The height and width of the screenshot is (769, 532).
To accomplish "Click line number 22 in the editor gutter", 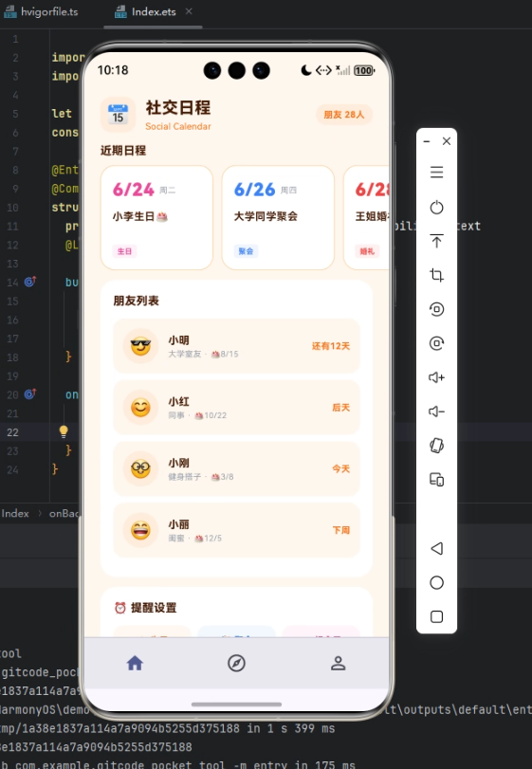I will tap(12, 432).
